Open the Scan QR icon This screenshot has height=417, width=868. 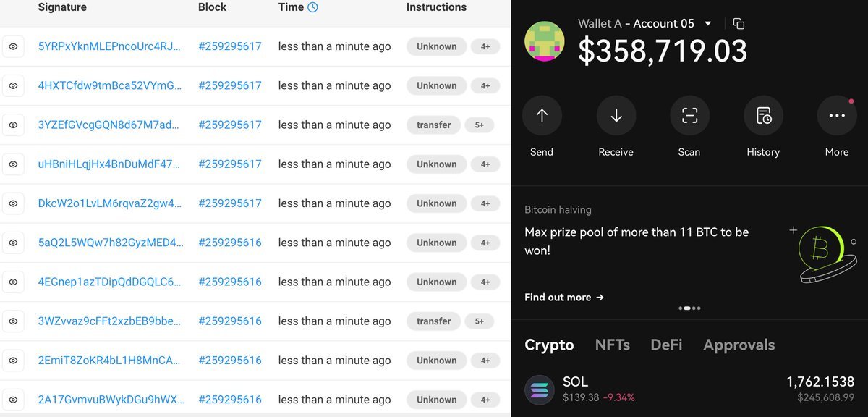(689, 116)
